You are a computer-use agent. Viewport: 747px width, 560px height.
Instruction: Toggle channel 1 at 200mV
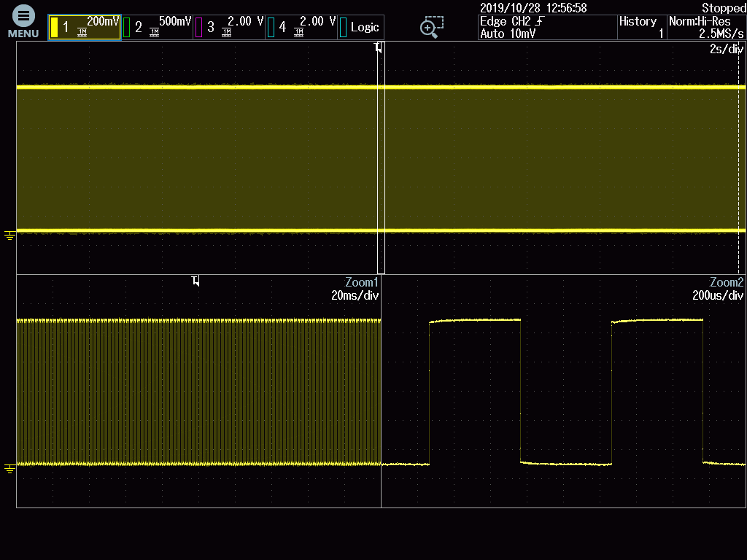pos(85,27)
